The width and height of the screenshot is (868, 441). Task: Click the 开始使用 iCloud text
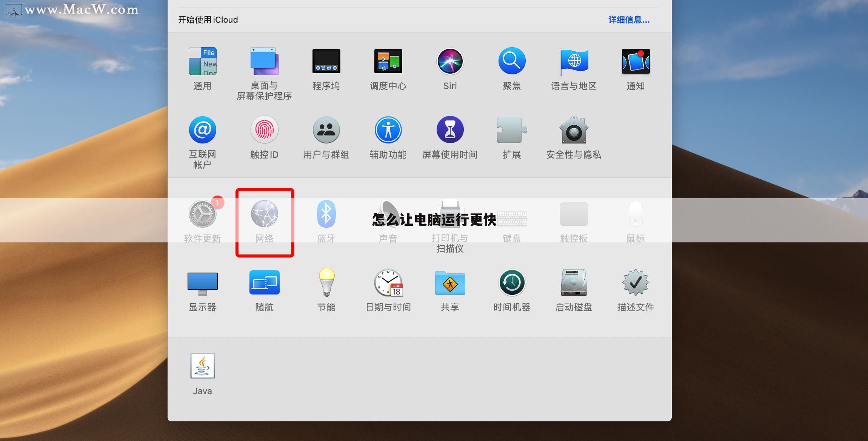[x=208, y=20]
